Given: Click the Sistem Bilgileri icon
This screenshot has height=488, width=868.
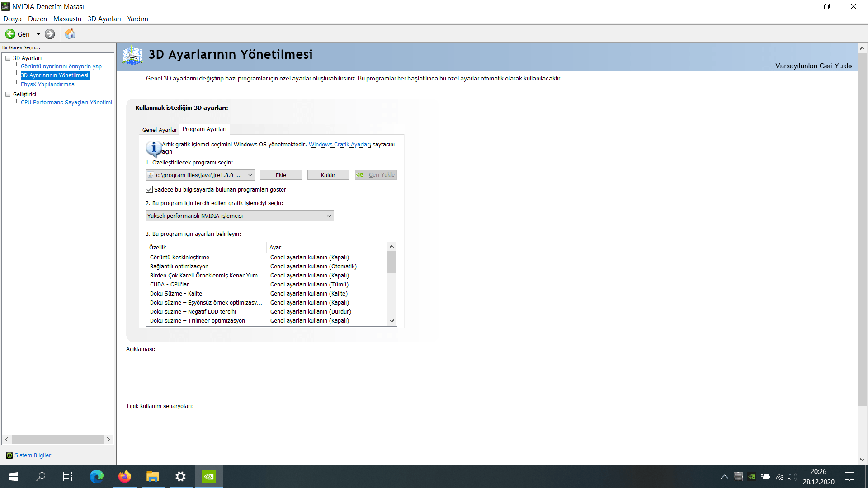Looking at the screenshot, I should 9,455.
